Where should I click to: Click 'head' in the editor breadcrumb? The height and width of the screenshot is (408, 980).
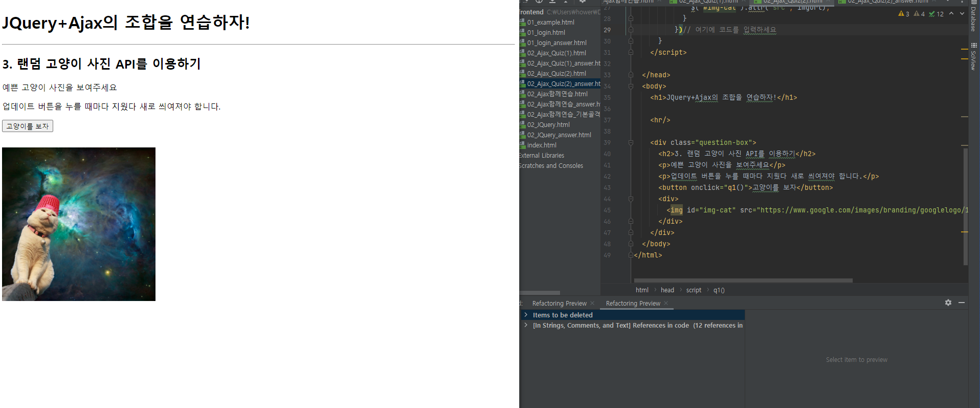coord(667,290)
